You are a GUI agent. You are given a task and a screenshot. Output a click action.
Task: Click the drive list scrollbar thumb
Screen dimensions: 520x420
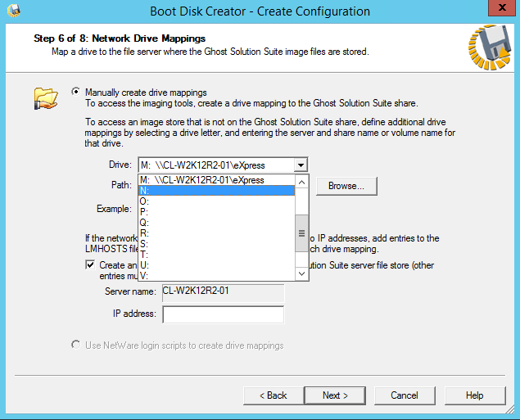301,233
